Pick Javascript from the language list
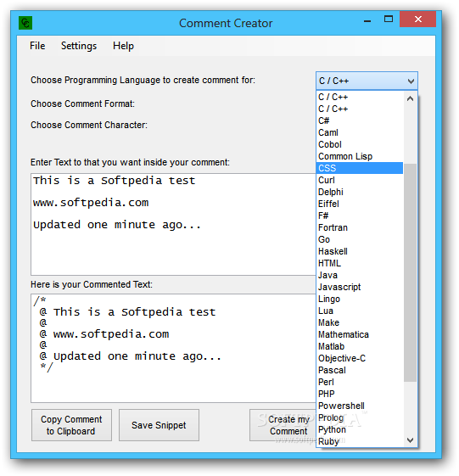 point(360,287)
